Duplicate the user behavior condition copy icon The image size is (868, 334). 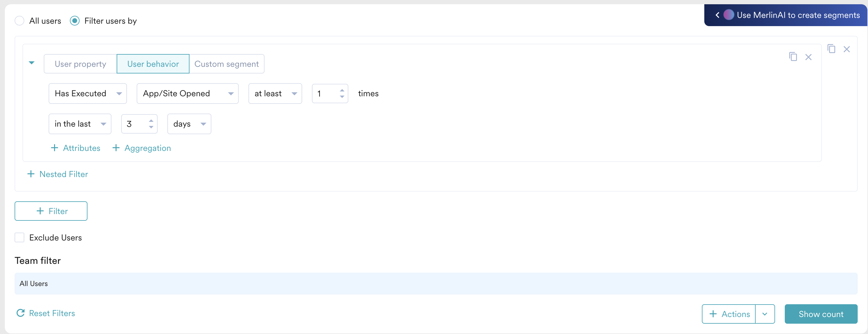793,56
